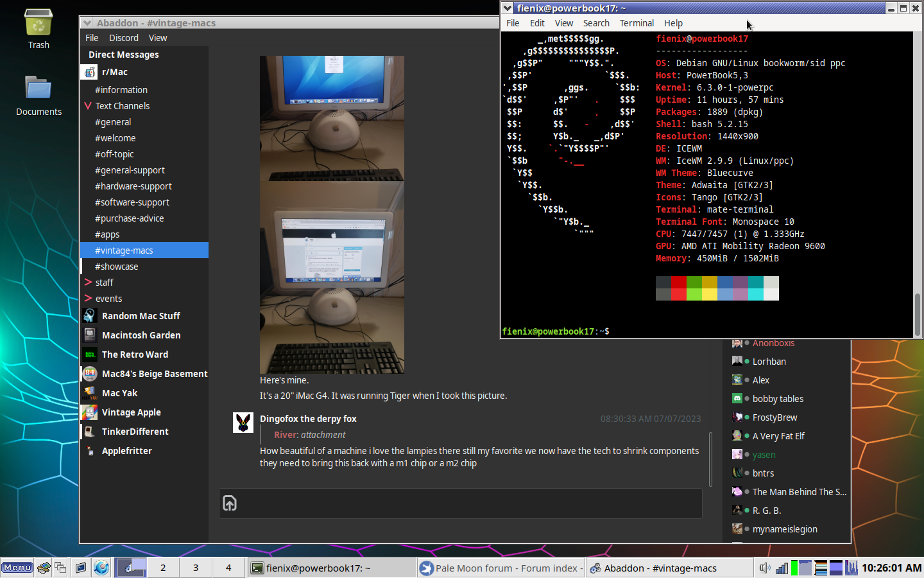This screenshot has width=924, height=578.
Task: Open the File menu in Abaddon
Action: [92, 38]
